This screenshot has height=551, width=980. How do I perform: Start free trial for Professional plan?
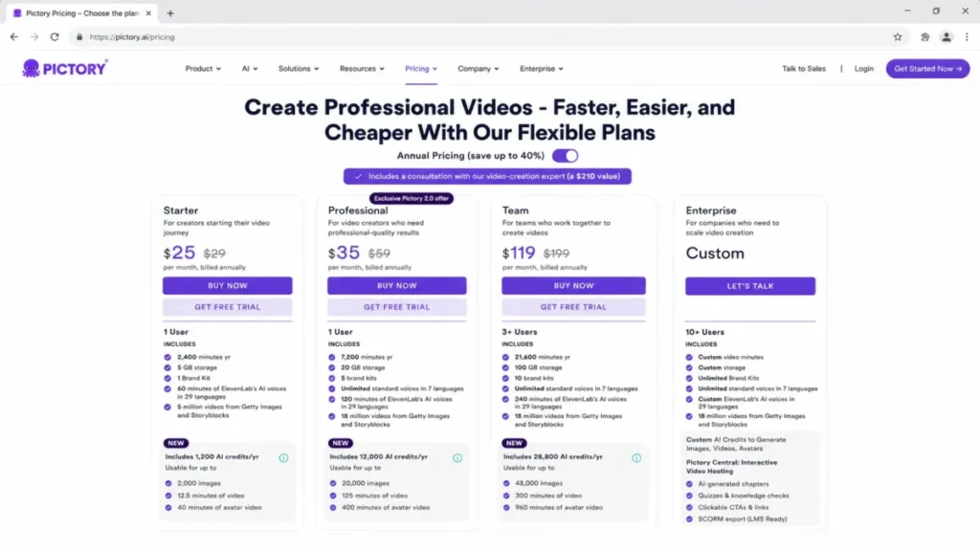click(x=397, y=307)
